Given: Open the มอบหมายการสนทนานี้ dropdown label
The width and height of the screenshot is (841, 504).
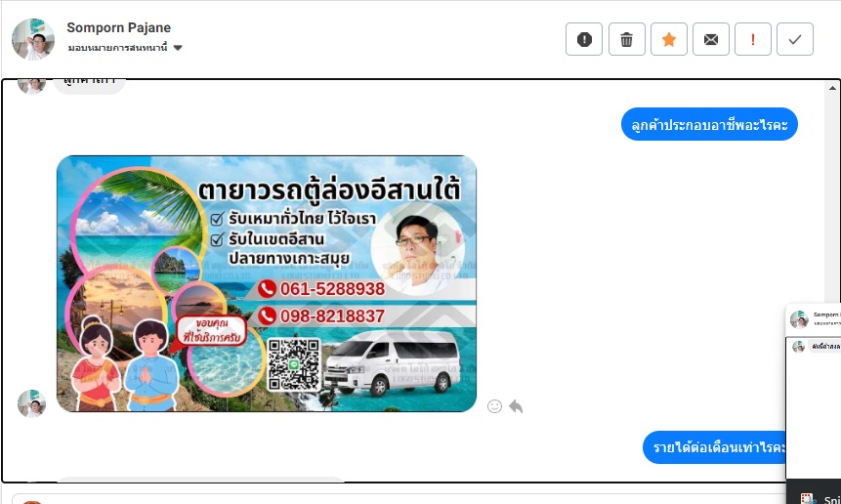Looking at the screenshot, I should pyautogui.click(x=117, y=48).
